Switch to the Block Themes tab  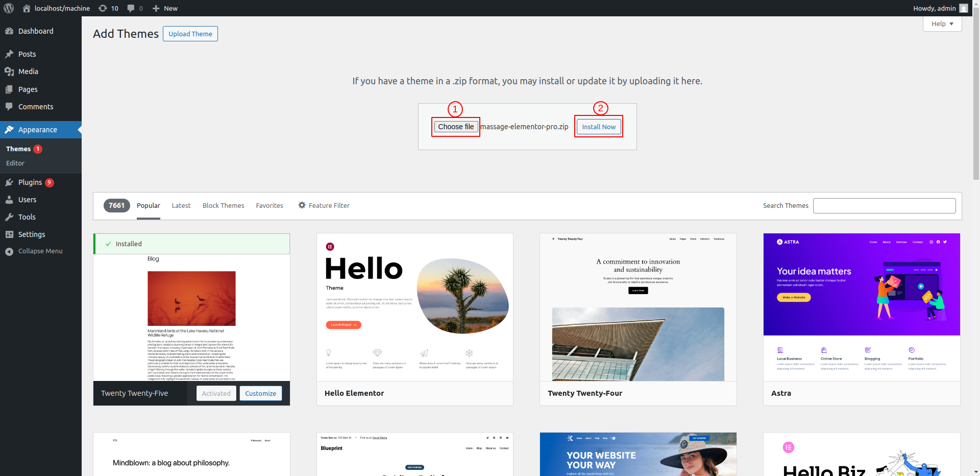(x=223, y=206)
